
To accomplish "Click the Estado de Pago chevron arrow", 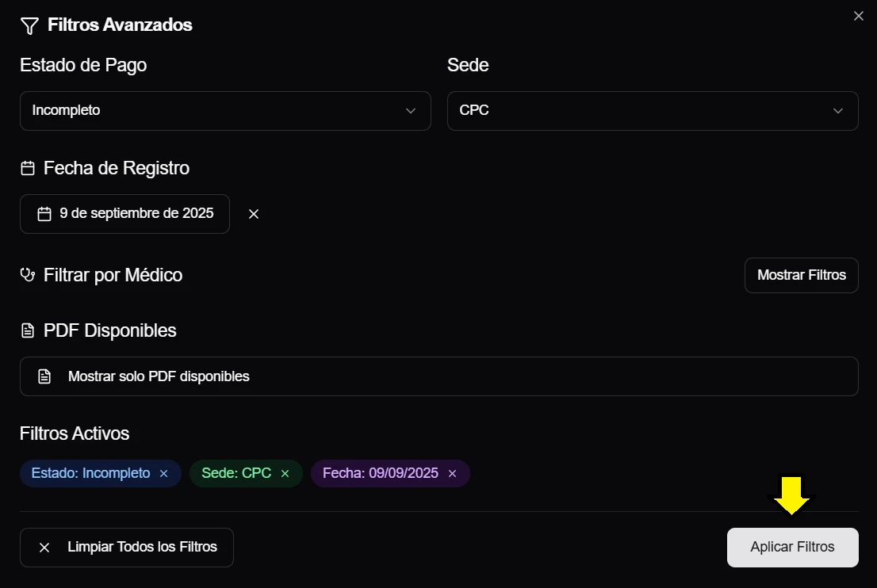I will 411,111.
